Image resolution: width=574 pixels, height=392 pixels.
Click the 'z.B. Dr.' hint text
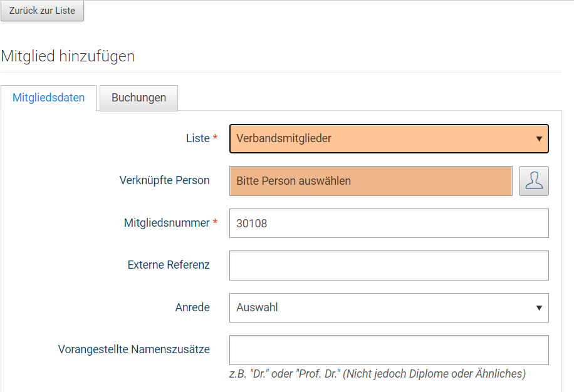coord(377,374)
